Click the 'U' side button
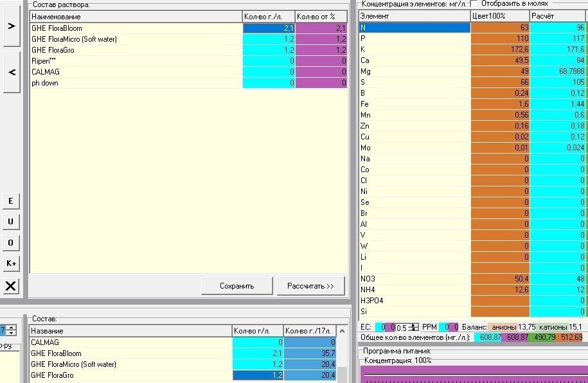The height and width of the screenshot is (383, 588). coord(11,222)
